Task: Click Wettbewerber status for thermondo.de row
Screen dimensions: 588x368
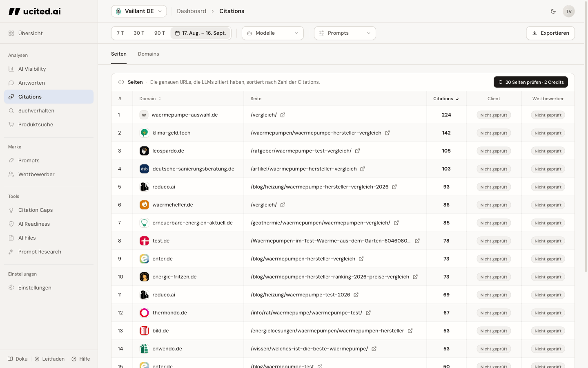Action: pyautogui.click(x=548, y=313)
